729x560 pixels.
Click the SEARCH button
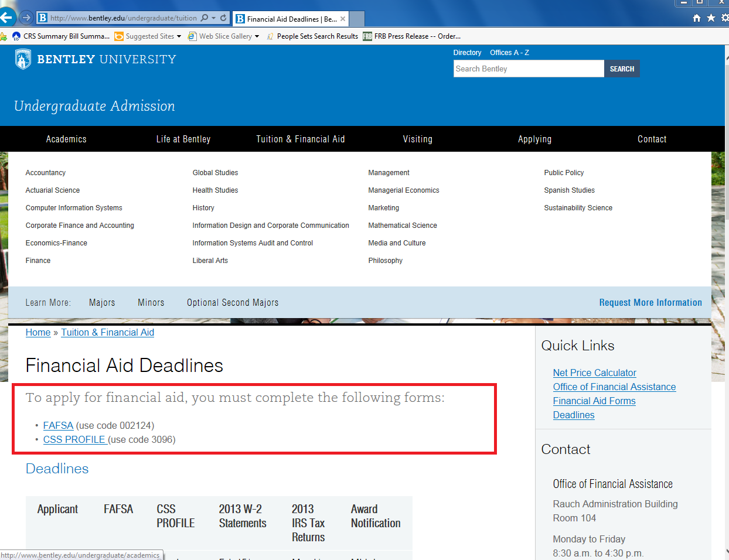coord(622,69)
